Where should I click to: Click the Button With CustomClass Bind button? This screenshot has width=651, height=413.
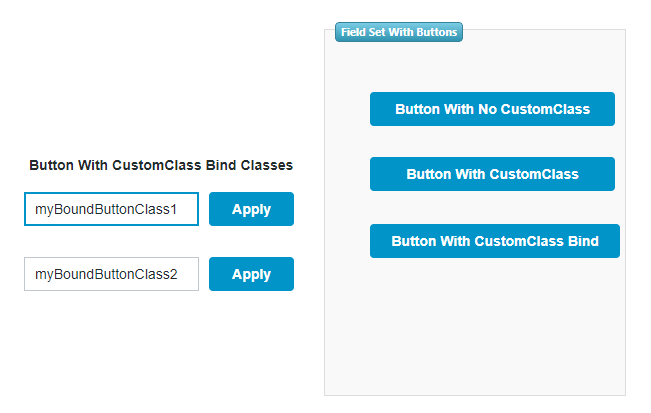[x=494, y=241]
